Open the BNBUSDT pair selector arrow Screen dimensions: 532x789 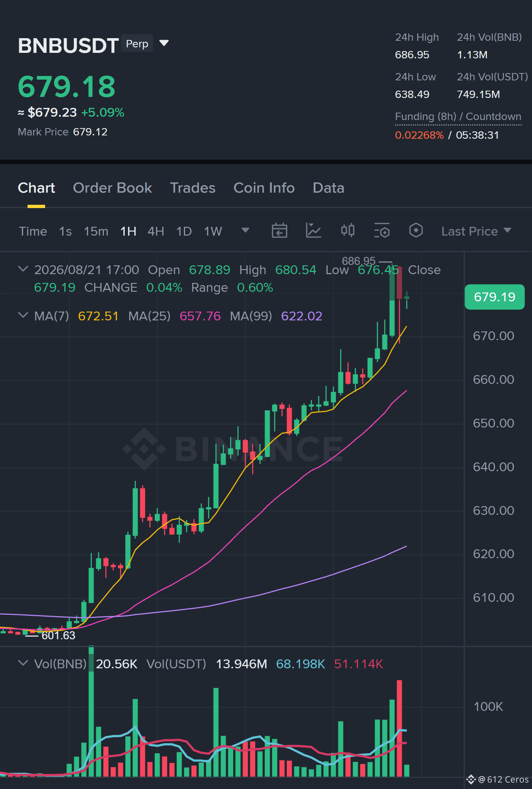(164, 43)
